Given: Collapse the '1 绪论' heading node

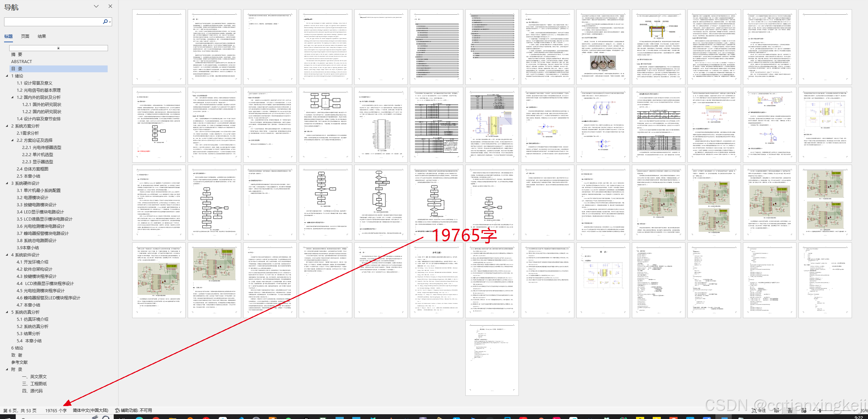Looking at the screenshot, I should point(7,76).
